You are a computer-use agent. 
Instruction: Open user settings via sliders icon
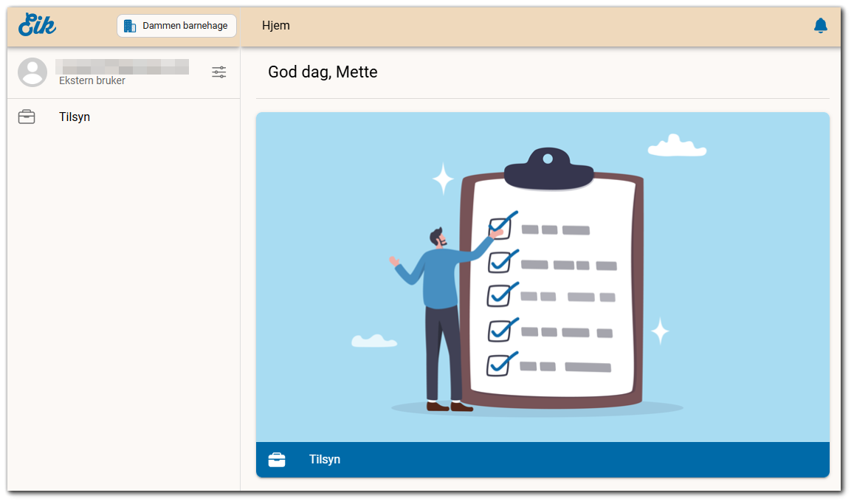pyautogui.click(x=219, y=72)
